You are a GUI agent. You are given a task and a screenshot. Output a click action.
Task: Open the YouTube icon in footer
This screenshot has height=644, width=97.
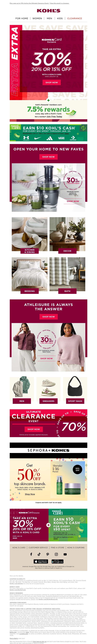coord(65,554)
